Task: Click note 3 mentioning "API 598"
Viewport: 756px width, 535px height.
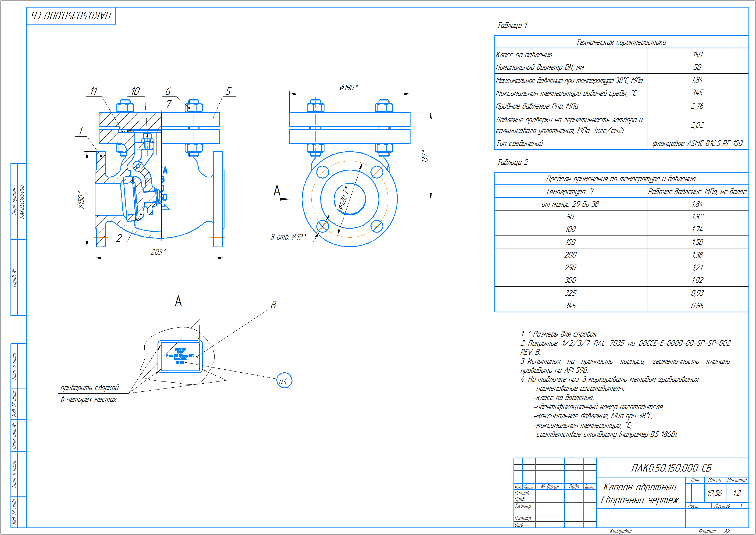Action: (x=626, y=366)
